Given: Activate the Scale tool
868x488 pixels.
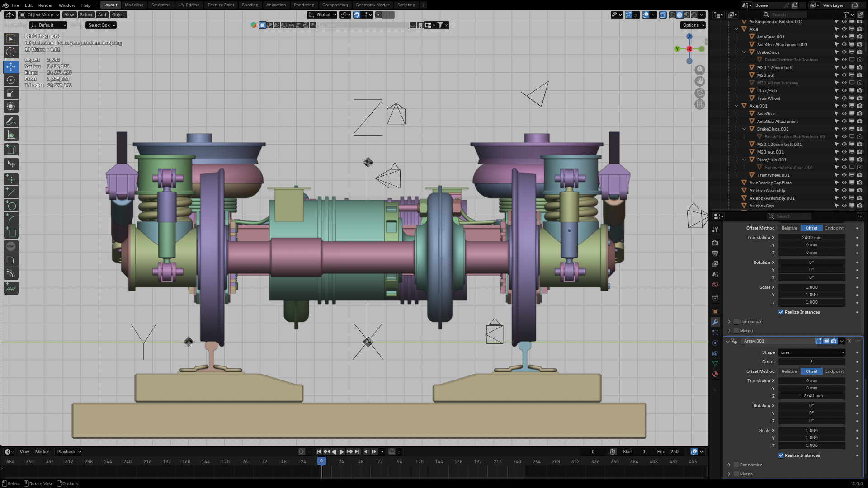Looking at the screenshot, I should coord(11,93).
